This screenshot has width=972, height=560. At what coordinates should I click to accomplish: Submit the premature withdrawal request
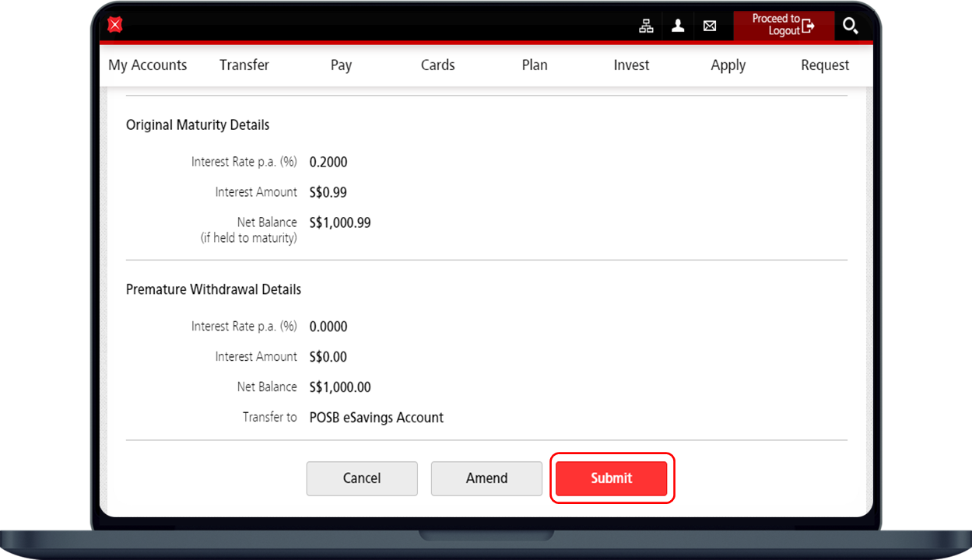611,478
